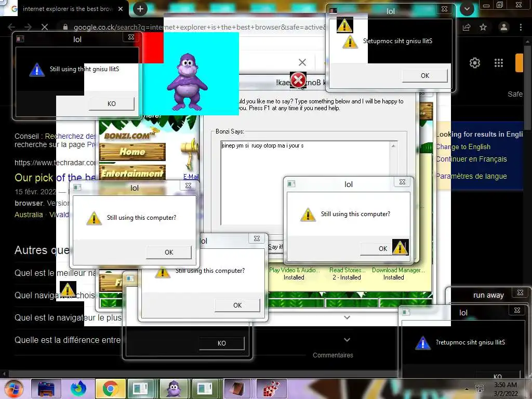
Task: Click the Chrome address bar URL
Action: coord(199,27)
